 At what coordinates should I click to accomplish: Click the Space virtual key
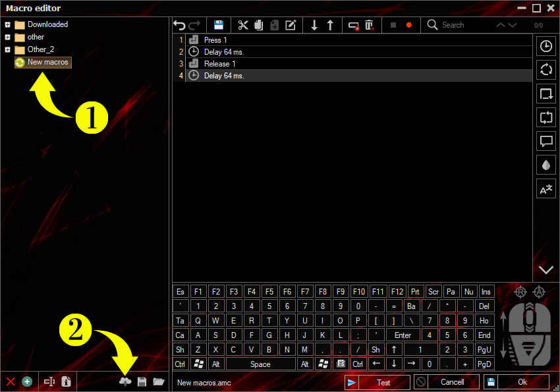click(260, 364)
